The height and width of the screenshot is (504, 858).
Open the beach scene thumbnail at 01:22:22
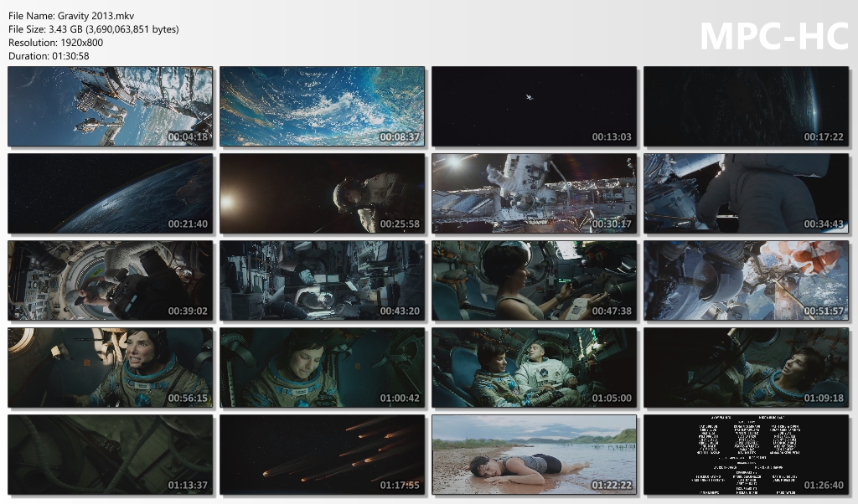[x=534, y=455]
